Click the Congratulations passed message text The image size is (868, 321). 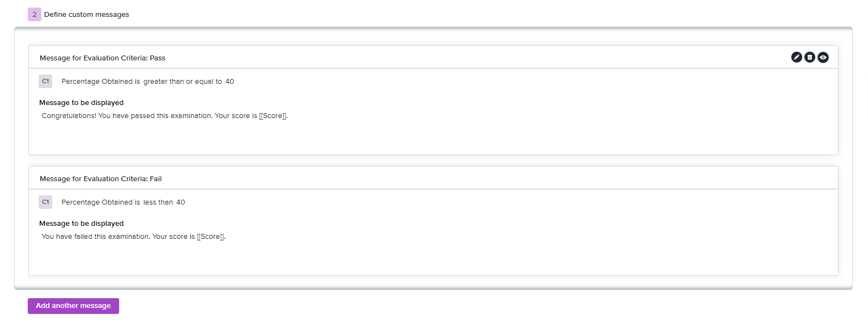(x=165, y=116)
